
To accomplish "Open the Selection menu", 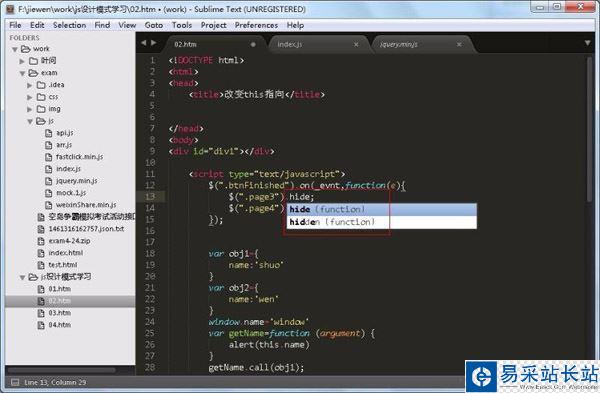I will point(69,25).
